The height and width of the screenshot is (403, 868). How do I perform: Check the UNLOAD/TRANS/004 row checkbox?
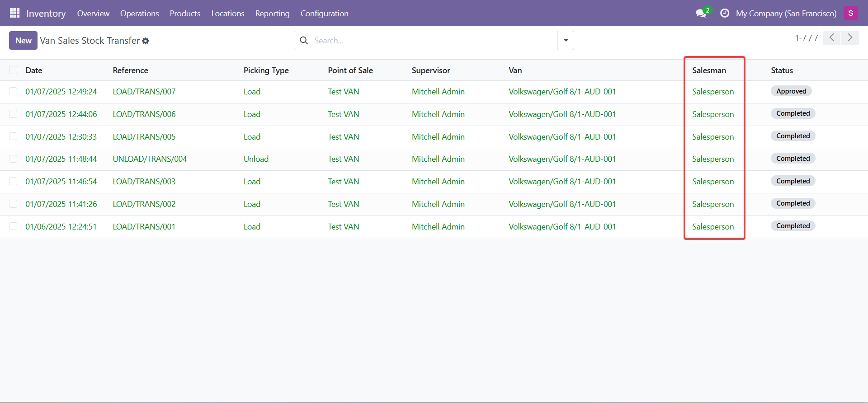[x=13, y=159]
